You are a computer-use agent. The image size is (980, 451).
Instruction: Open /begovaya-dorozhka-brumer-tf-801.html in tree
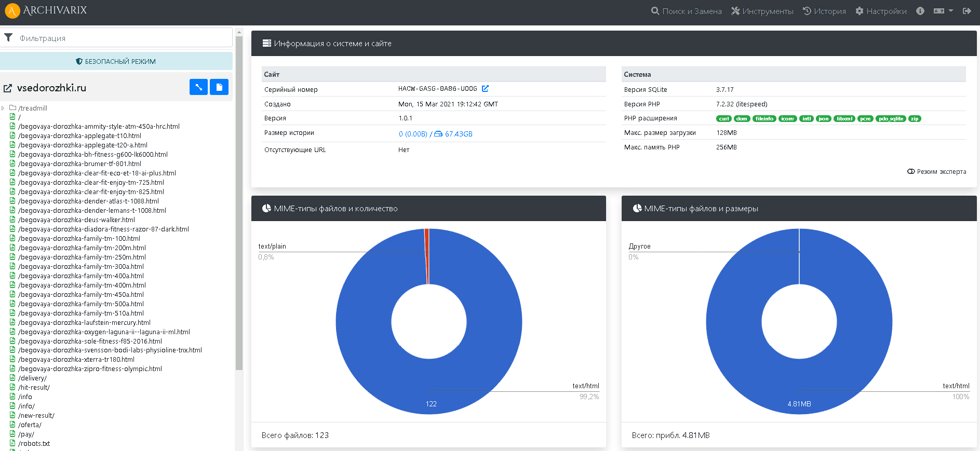tap(79, 164)
